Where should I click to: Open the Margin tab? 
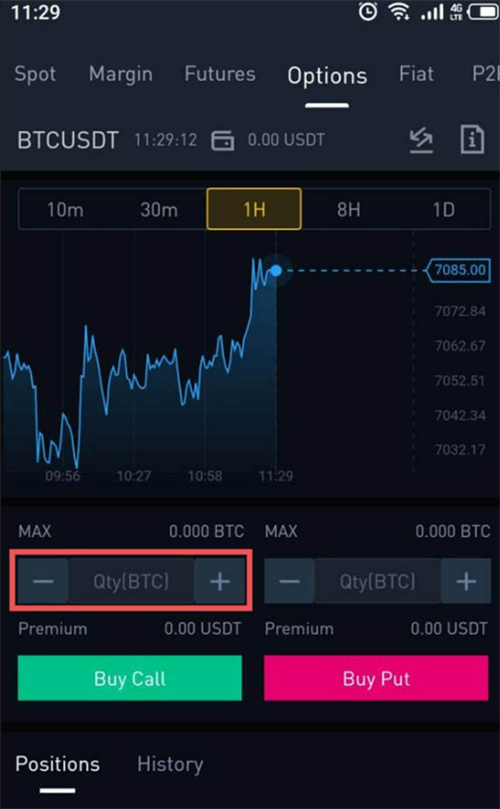(x=121, y=74)
